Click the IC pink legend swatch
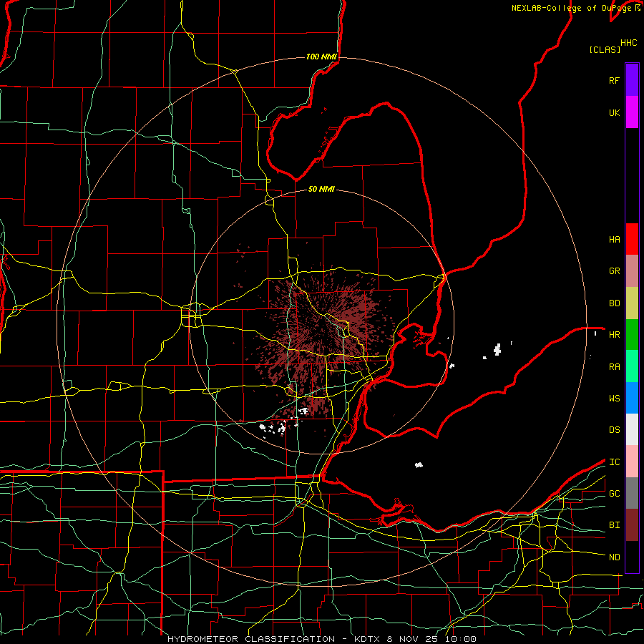The width and height of the screenshot is (644, 644). point(632,462)
